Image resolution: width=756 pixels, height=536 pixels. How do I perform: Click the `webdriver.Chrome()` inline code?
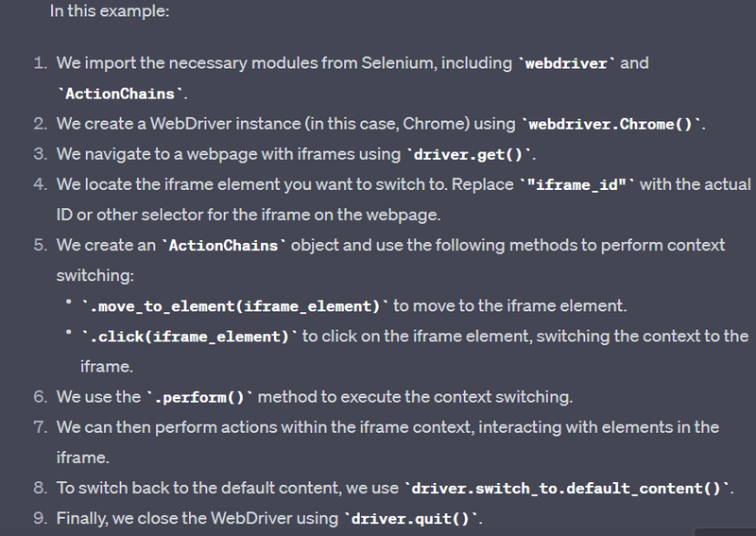(613, 124)
